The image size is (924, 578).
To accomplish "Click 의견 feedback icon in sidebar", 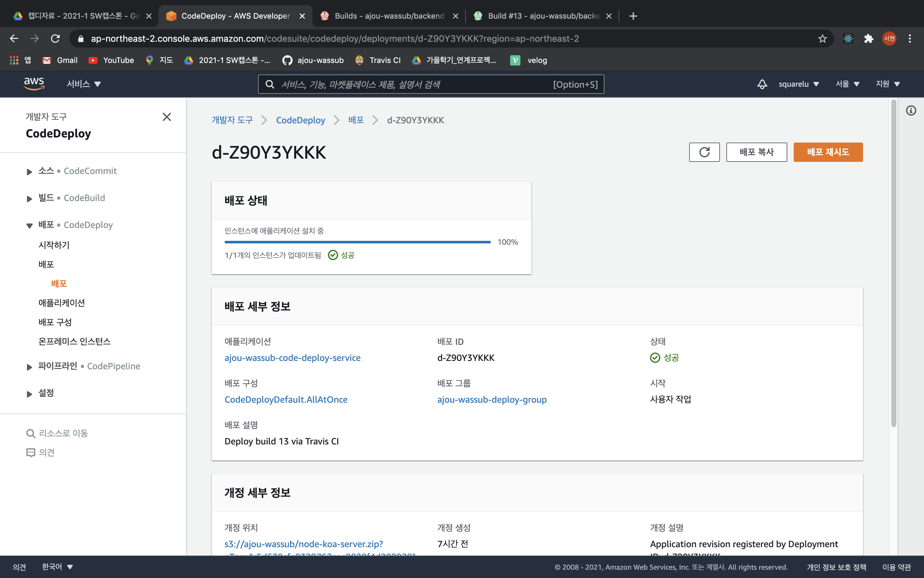I will (x=30, y=453).
